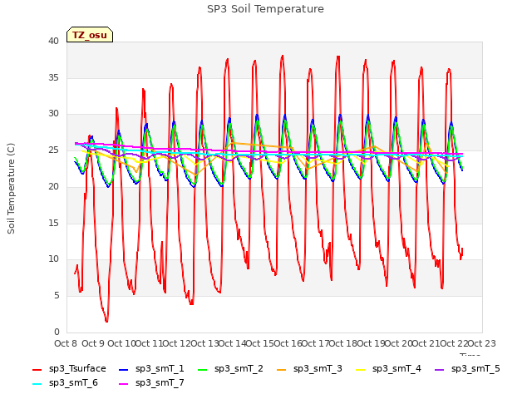532x399 pixels.
Task: Click the SP3 Soil Temperature chart title
Action: (265, 9)
